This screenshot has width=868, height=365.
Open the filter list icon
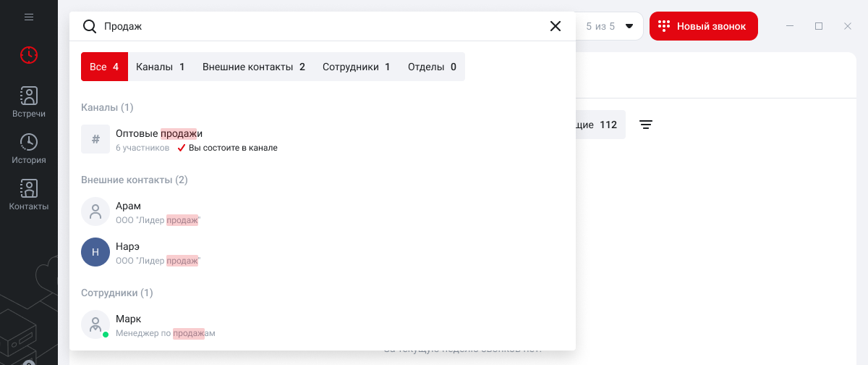tap(646, 125)
